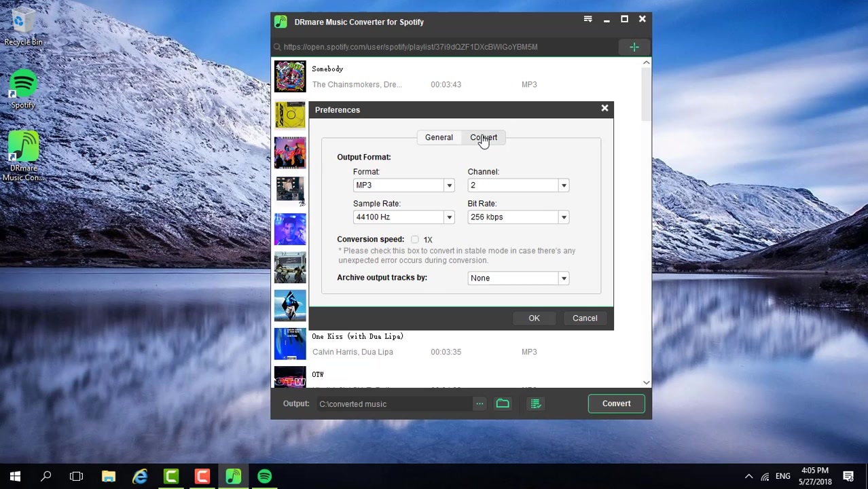The height and width of the screenshot is (489, 868).
Task: Launch Internet Explorer from taskbar
Action: click(x=140, y=476)
